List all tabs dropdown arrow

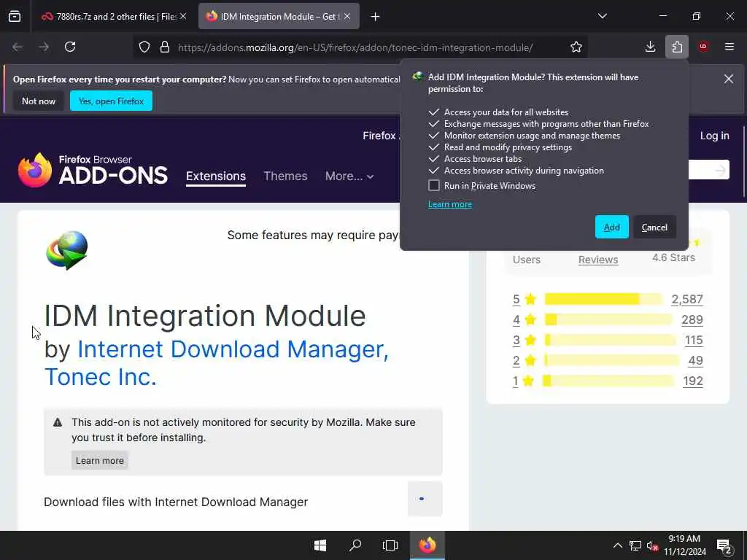[x=602, y=16]
